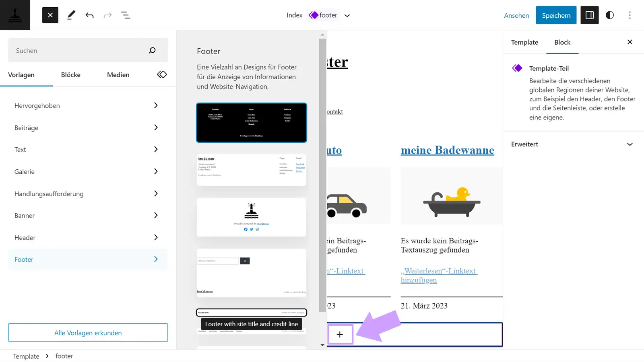Click footer in the bottom breadcrumb
The image size is (644, 362).
[x=64, y=356]
